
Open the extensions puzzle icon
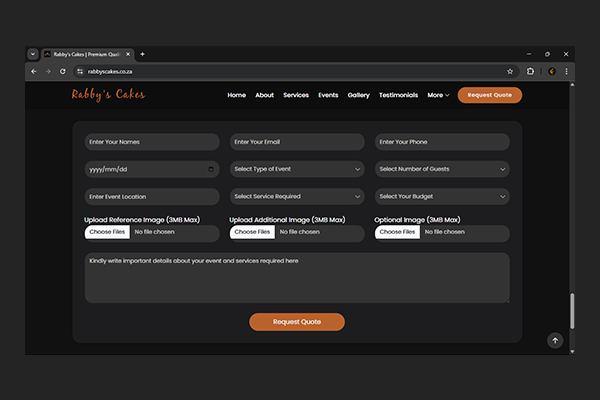coord(530,72)
